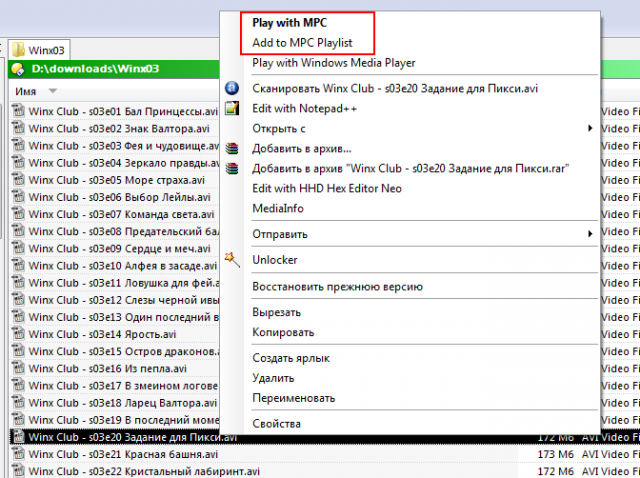Viewport: 640px width, 478px height.
Task: Select file Winx Club - s03e03 Фея и чудовище
Action: [x=124, y=146]
